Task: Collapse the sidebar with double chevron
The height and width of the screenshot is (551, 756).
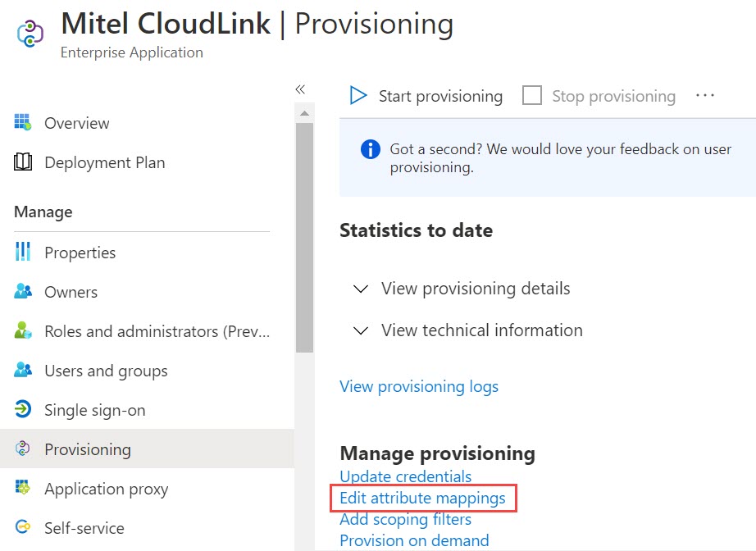Action: pyautogui.click(x=300, y=89)
